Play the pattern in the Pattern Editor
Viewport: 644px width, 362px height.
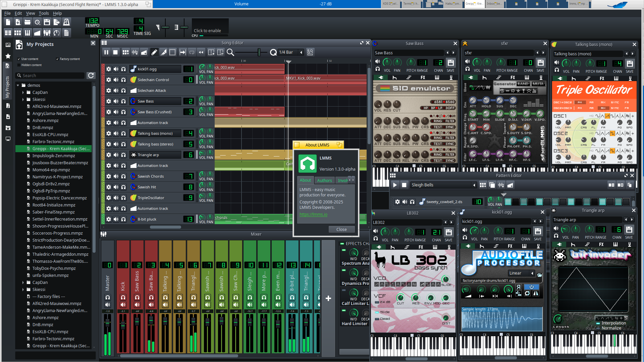pos(395,185)
